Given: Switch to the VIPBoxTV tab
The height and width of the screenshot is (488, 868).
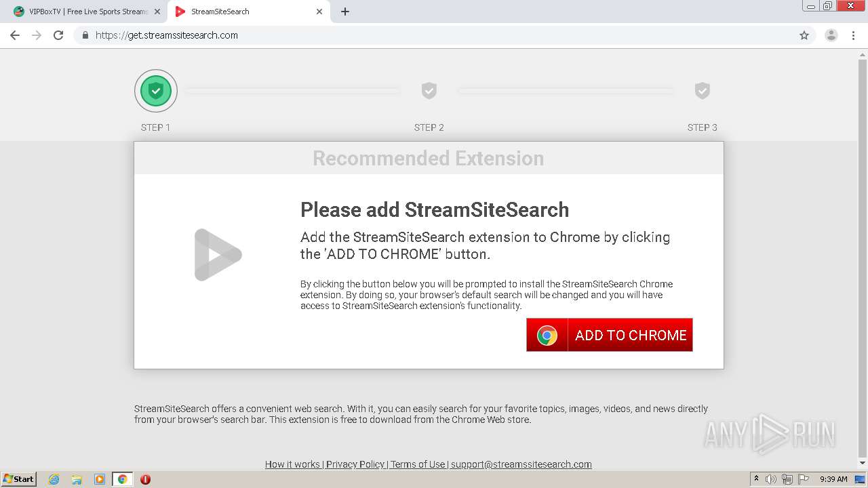Looking at the screenshot, I should coord(84,12).
